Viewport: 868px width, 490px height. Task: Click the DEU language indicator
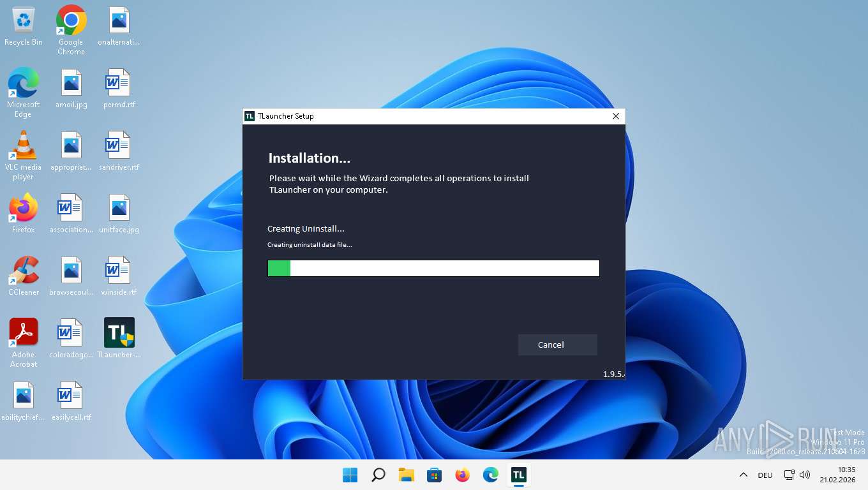(x=765, y=475)
